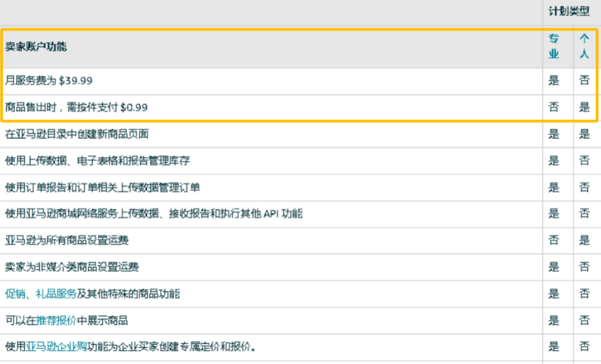Screen dimensions: 601x364
Task: Click the text 功能为企业买家创建专属定价和报价
Action: click(x=171, y=347)
